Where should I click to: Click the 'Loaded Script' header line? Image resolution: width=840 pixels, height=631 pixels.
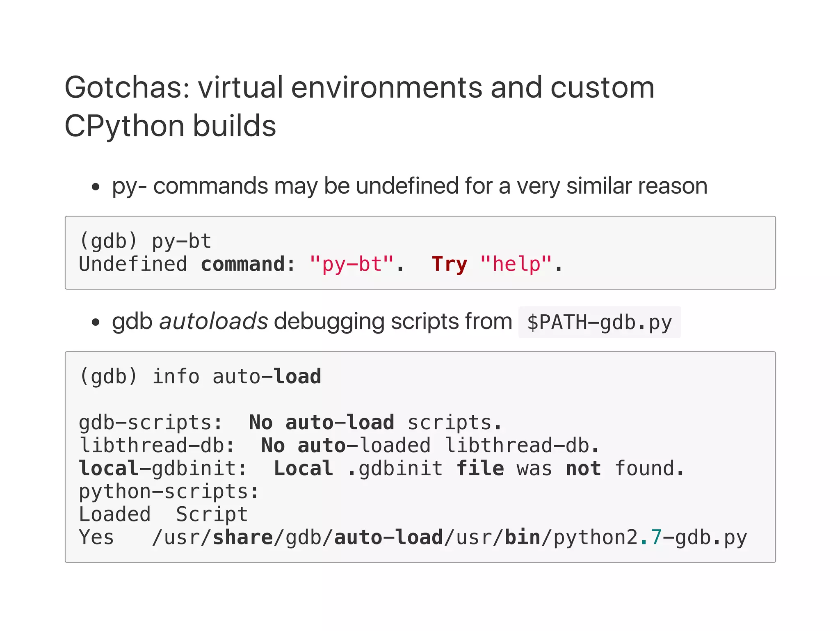click(164, 514)
